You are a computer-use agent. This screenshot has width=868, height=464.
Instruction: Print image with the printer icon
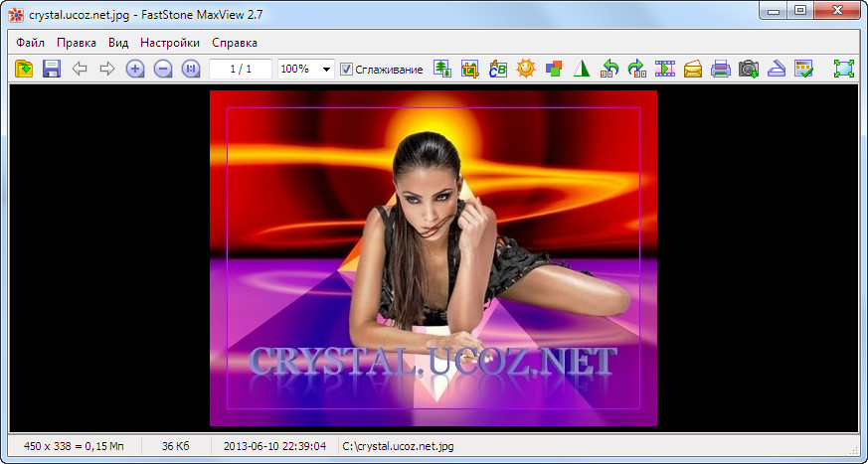point(721,69)
